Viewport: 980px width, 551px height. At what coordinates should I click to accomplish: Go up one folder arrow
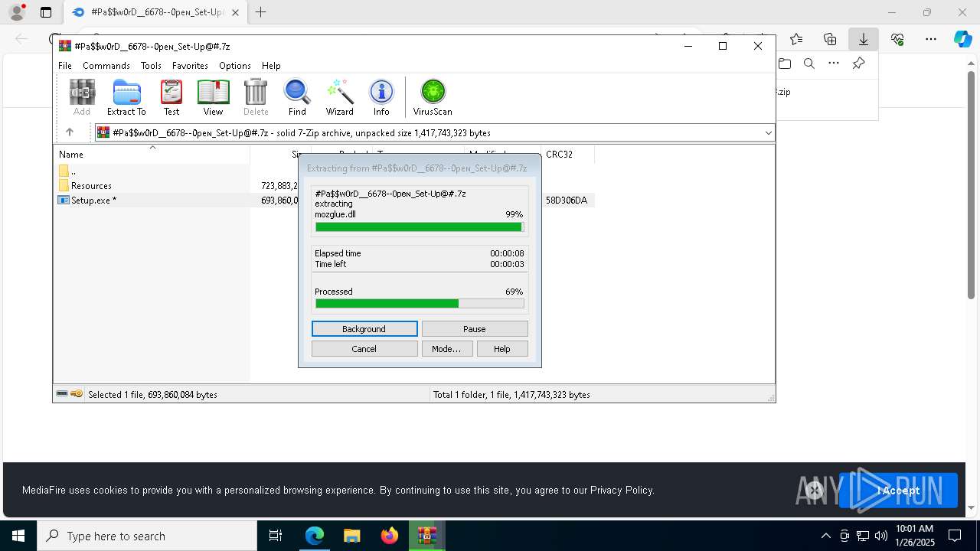click(70, 132)
